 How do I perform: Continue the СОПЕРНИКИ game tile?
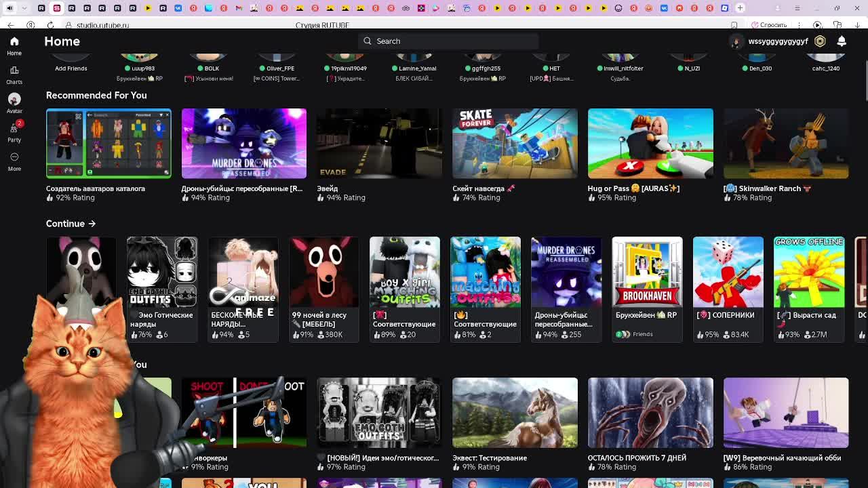click(x=728, y=289)
